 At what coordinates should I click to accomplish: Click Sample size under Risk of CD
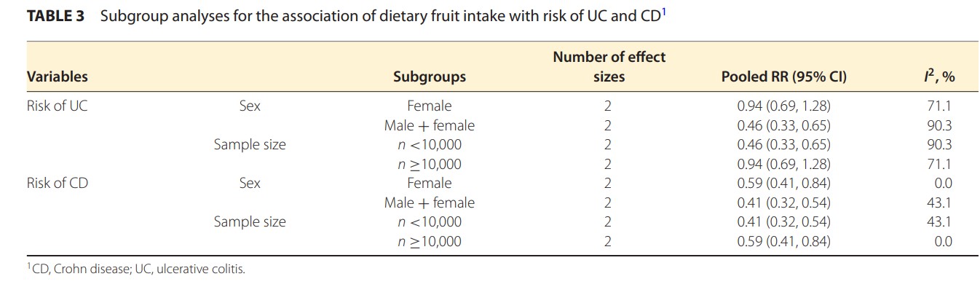click(x=250, y=221)
